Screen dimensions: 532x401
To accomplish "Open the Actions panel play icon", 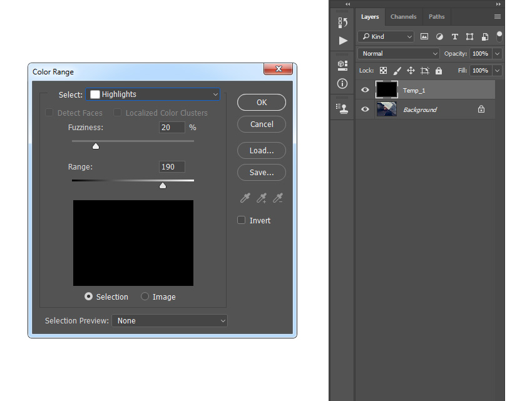I will pyautogui.click(x=343, y=41).
